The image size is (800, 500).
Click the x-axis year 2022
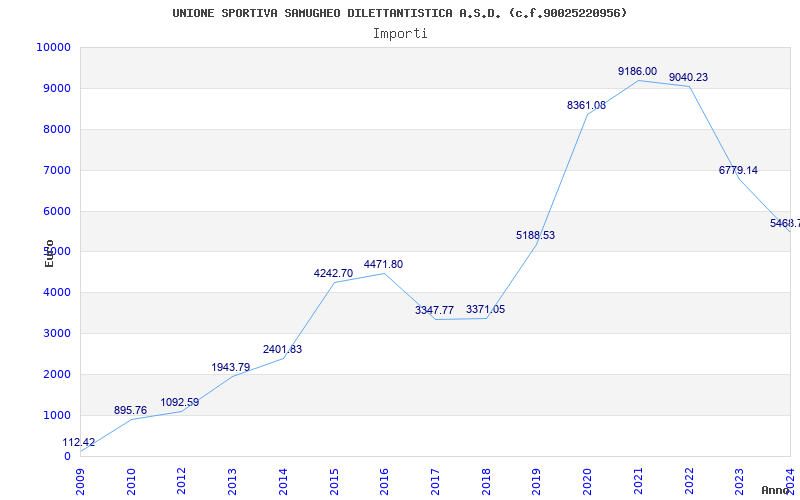689,481
